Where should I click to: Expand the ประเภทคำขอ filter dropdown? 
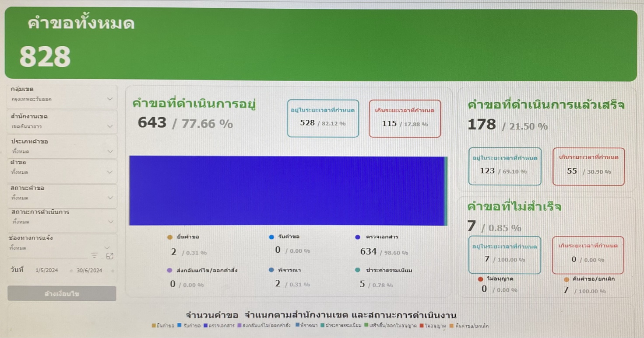109,151
